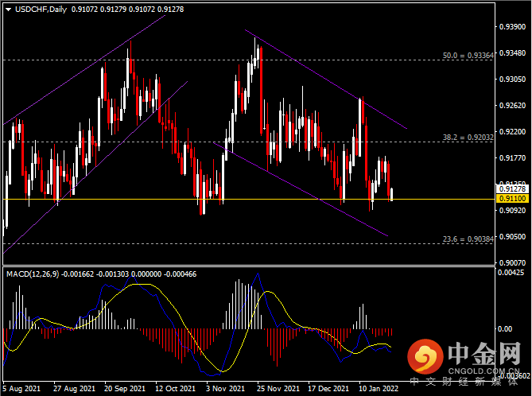Screen dimensions: 532x396
Task: Click the USDCHF,Daily chart title
Action: (x=41, y=10)
